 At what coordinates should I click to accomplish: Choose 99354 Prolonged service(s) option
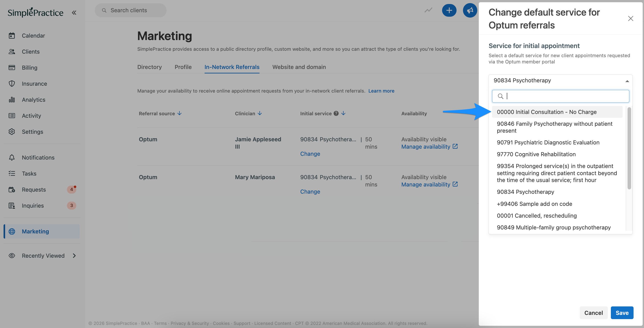pyautogui.click(x=557, y=173)
